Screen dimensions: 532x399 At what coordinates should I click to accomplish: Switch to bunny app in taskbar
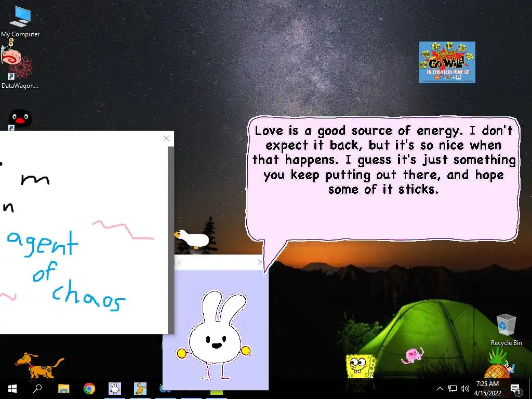(115, 389)
